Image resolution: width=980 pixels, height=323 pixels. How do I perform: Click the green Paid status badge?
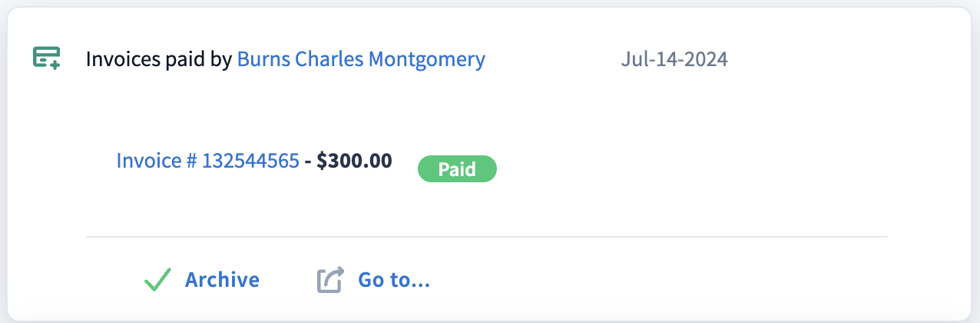pos(457,169)
